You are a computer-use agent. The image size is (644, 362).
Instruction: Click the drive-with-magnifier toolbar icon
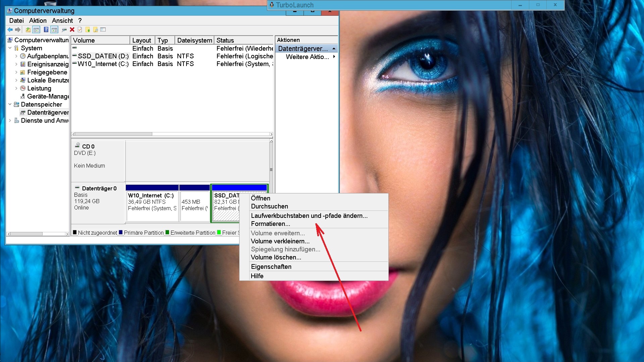(64, 30)
